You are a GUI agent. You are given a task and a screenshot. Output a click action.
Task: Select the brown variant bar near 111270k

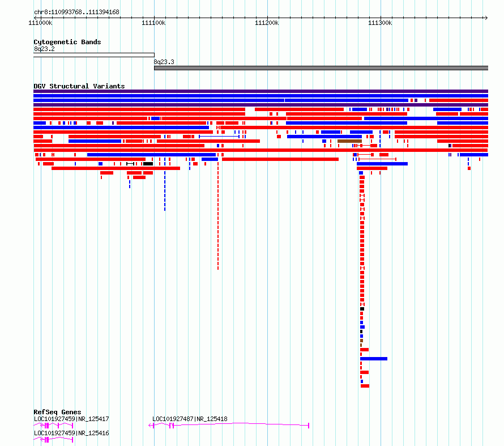coord(350,141)
